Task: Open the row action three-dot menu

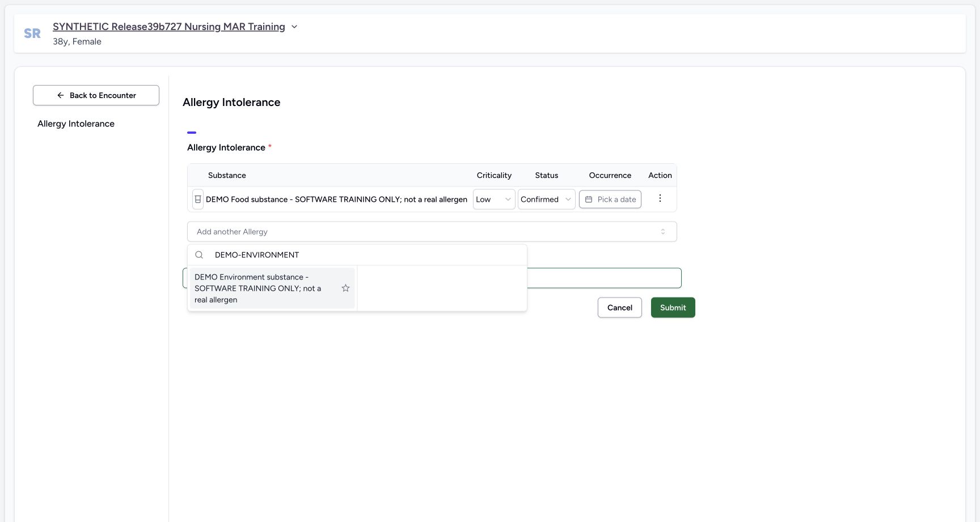Action: (660, 198)
